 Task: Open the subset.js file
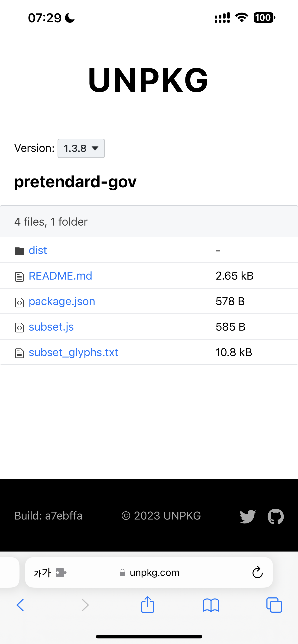tap(51, 327)
